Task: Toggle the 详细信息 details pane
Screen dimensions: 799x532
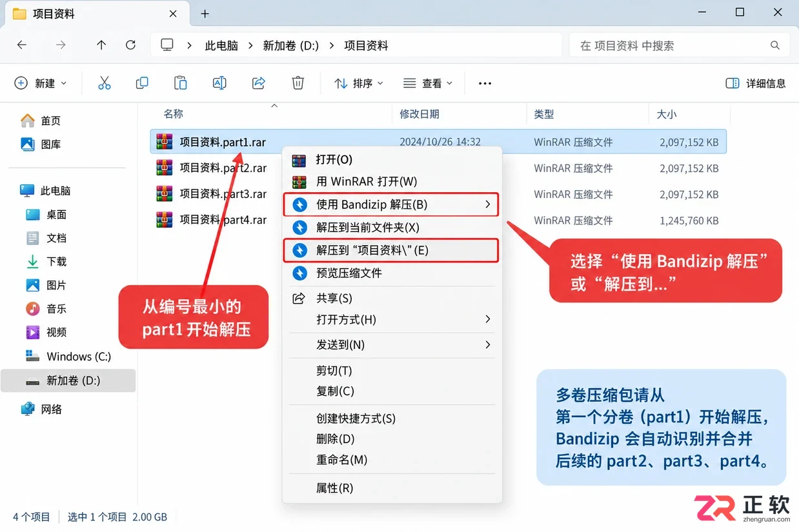Action: [756, 83]
